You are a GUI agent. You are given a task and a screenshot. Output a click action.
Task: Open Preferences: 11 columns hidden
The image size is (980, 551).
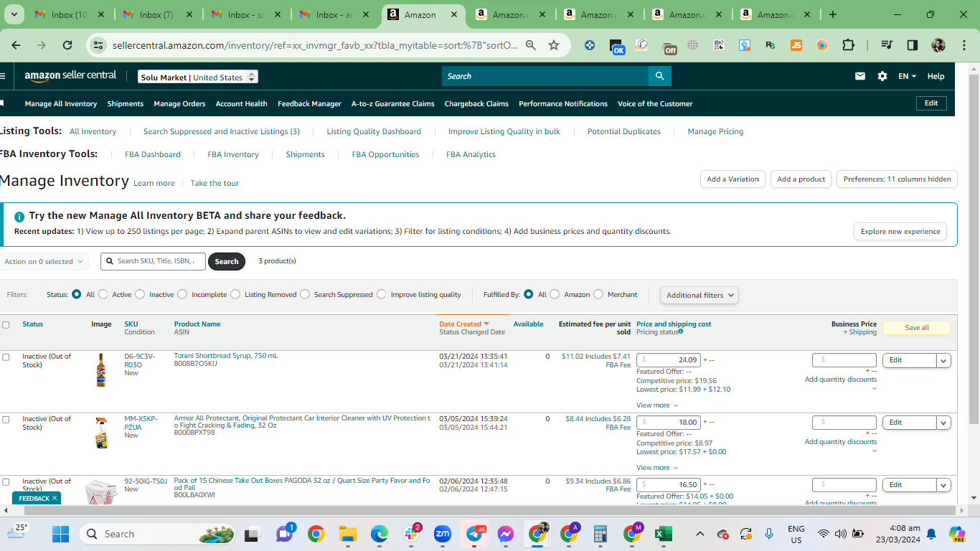point(897,179)
